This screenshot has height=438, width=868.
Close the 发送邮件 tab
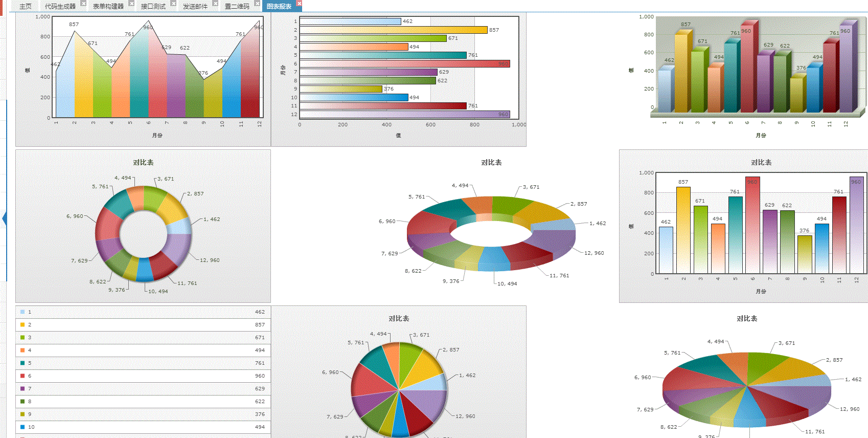pyautogui.click(x=215, y=4)
